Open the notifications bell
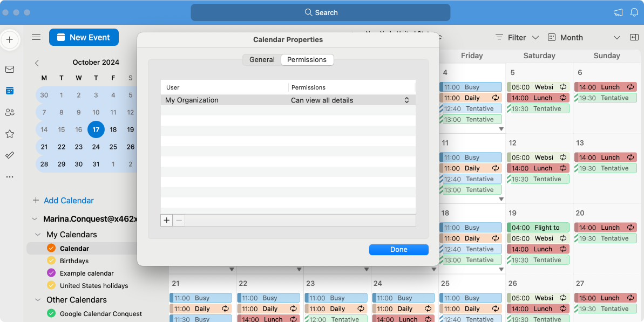Image resolution: width=644 pixels, height=322 pixels. [x=634, y=13]
